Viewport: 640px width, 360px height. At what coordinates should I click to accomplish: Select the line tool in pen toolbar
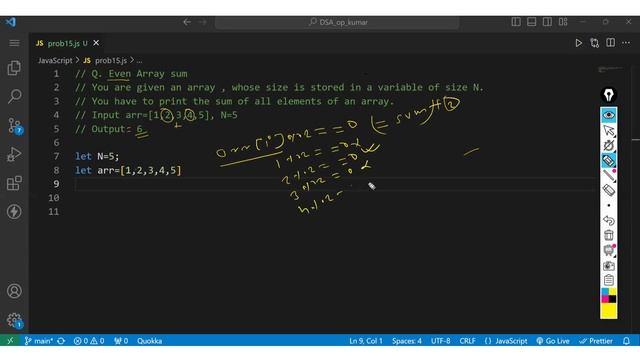coord(609,176)
